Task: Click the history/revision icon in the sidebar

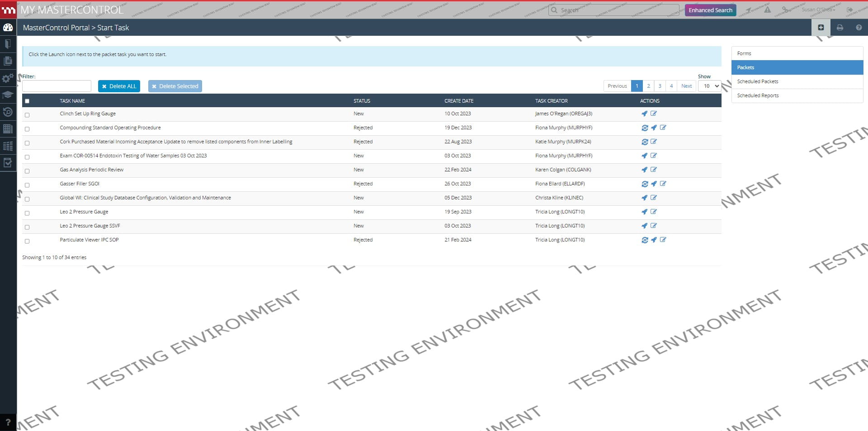Action: pos(8,112)
